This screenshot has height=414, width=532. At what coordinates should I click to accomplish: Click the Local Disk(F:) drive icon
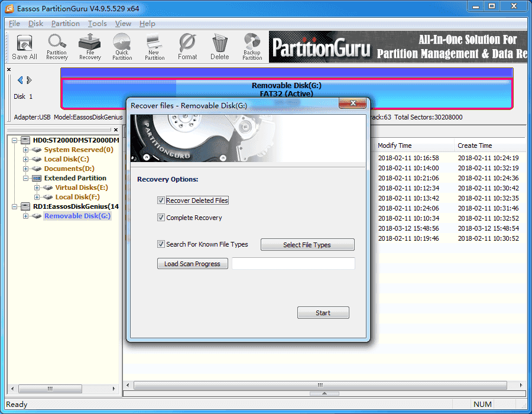[x=48, y=197]
